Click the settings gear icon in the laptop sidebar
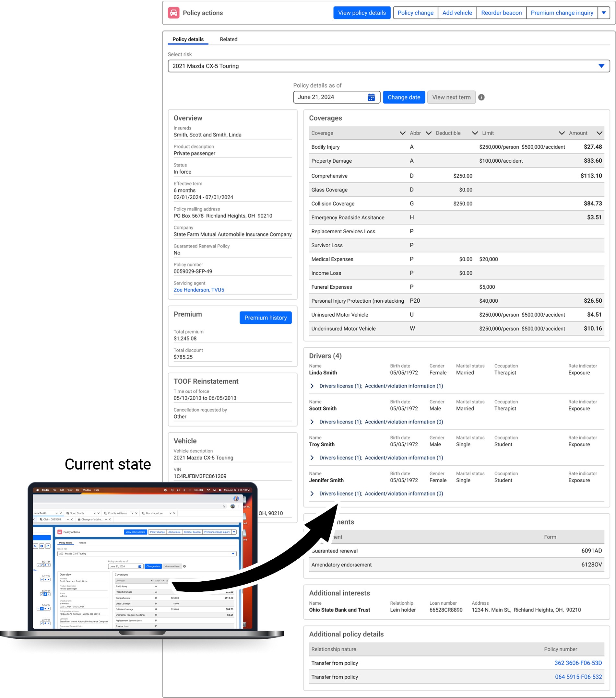616x698 pixels. click(42, 546)
